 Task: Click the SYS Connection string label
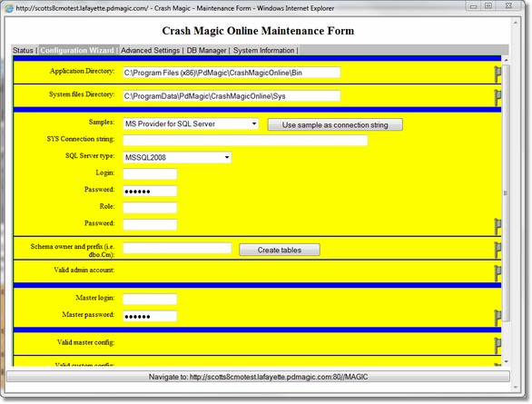(x=81, y=139)
